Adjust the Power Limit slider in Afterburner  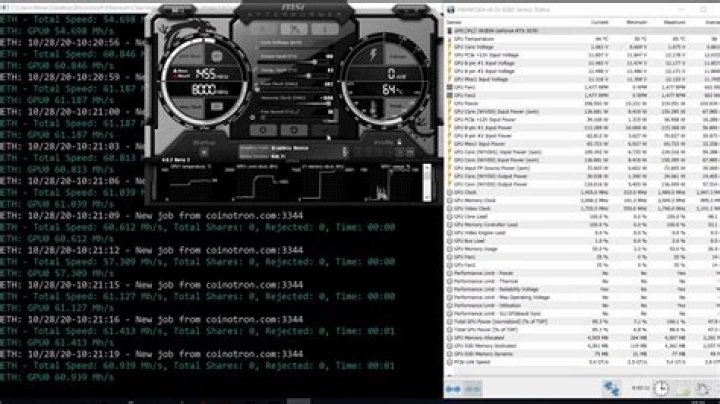coord(292,62)
